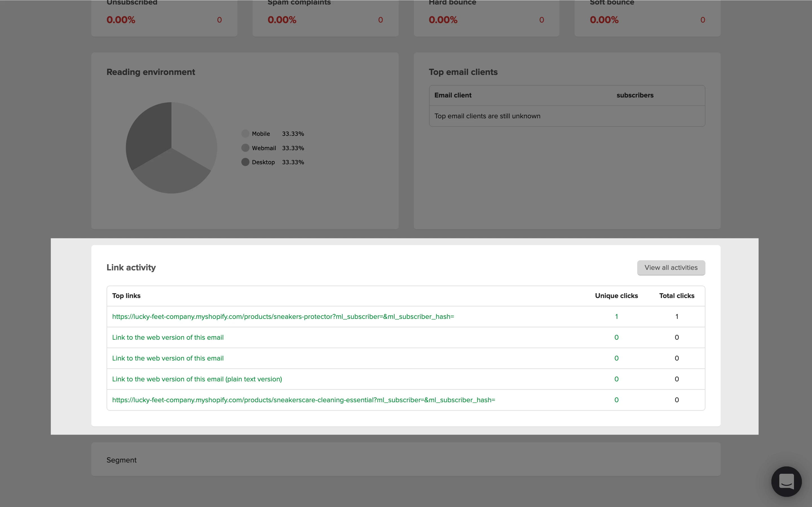Click the Segment section heading
This screenshot has width=812, height=507.
point(122,460)
